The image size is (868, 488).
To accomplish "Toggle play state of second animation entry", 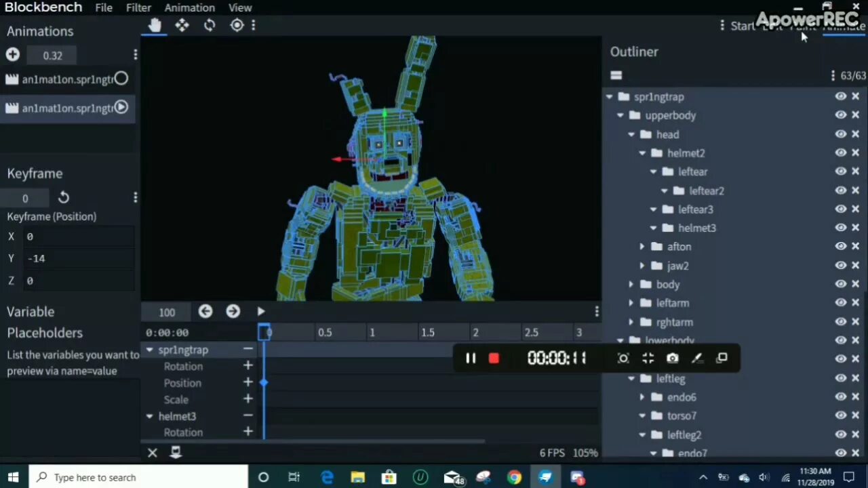I will tap(121, 107).
